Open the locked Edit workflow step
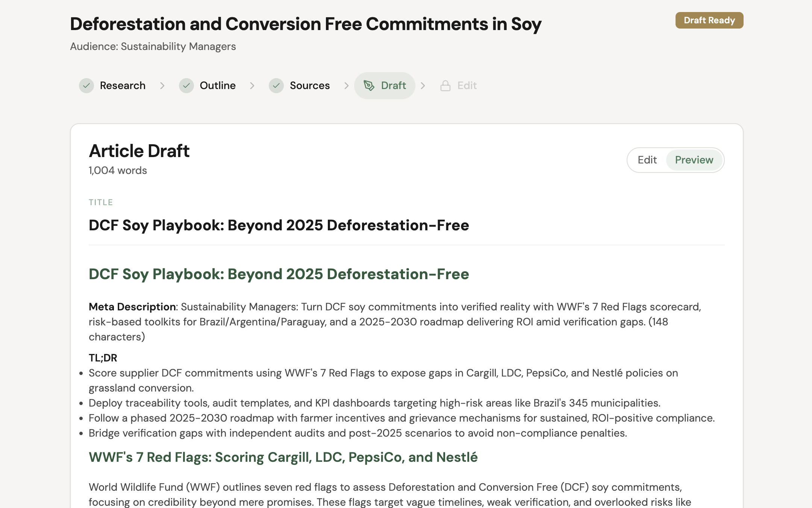This screenshot has height=508, width=812. click(467, 86)
